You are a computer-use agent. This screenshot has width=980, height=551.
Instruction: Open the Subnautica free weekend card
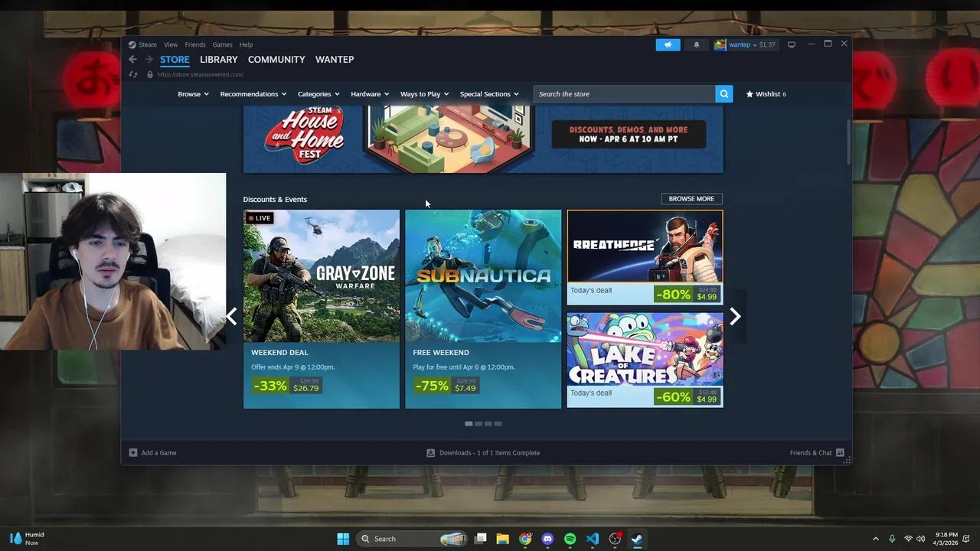tap(483, 309)
